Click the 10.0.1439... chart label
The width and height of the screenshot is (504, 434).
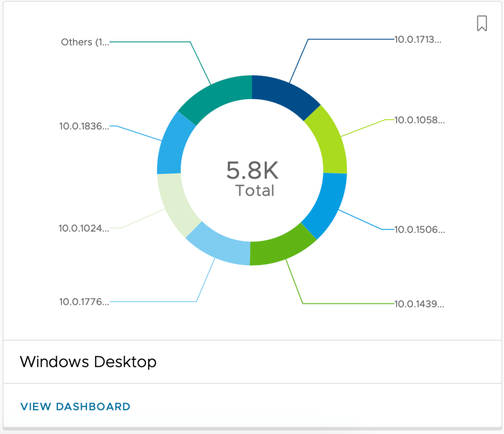pos(419,304)
